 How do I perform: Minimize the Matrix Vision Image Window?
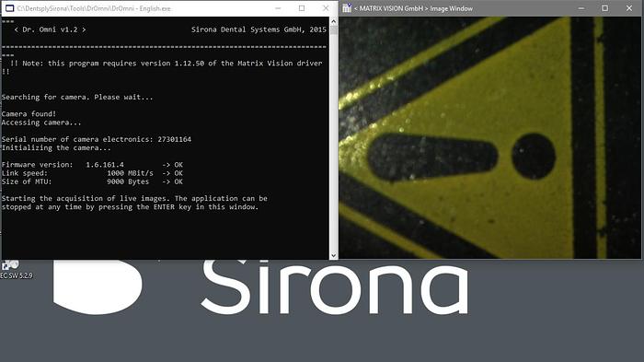click(581, 8)
